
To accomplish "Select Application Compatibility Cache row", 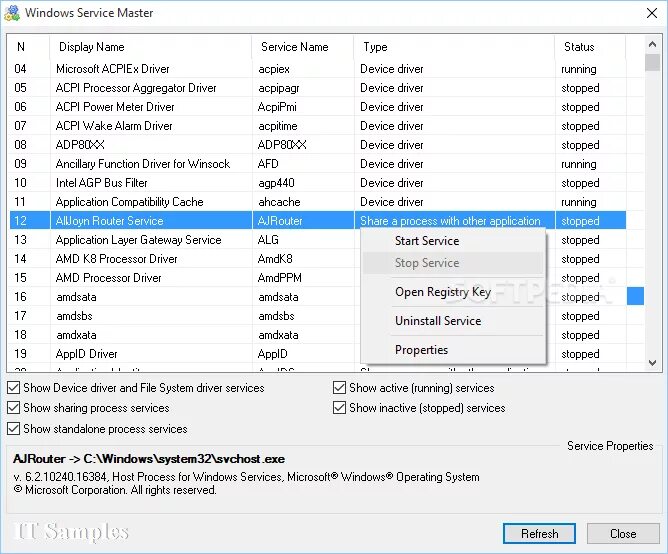I will (317, 202).
